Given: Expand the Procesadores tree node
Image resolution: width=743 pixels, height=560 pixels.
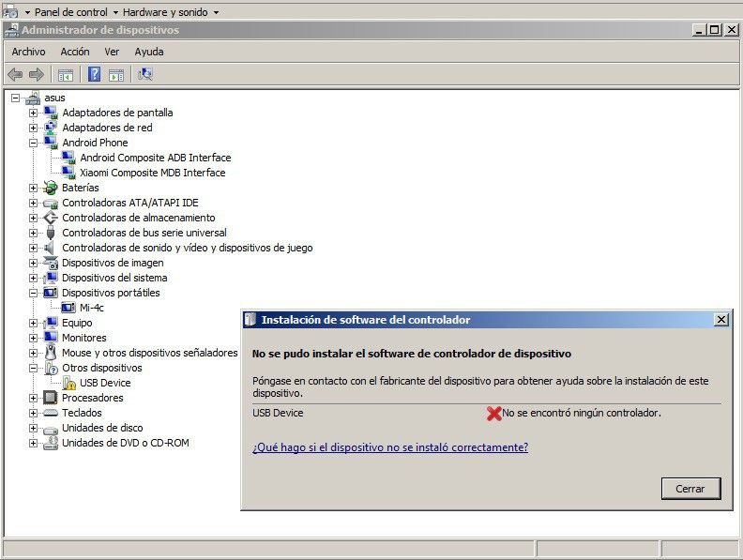Looking at the screenshot, I should (33, 398).
